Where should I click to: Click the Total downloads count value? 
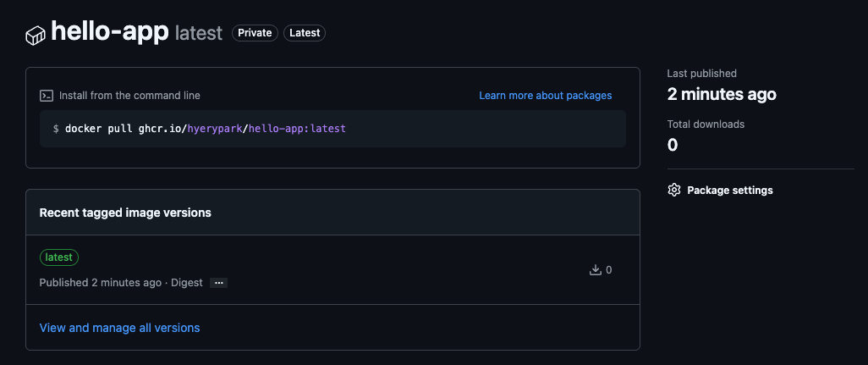point(672,145)
